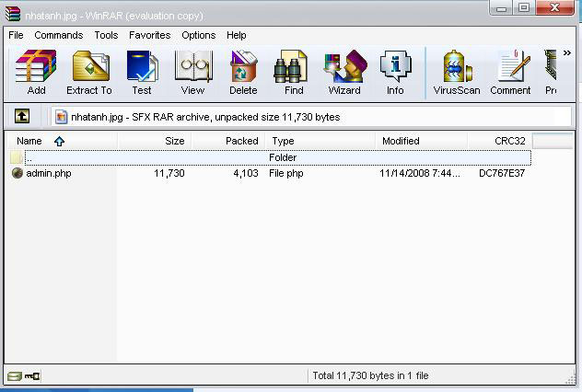Click the WinRAR title bar app icon

(13, 15)
